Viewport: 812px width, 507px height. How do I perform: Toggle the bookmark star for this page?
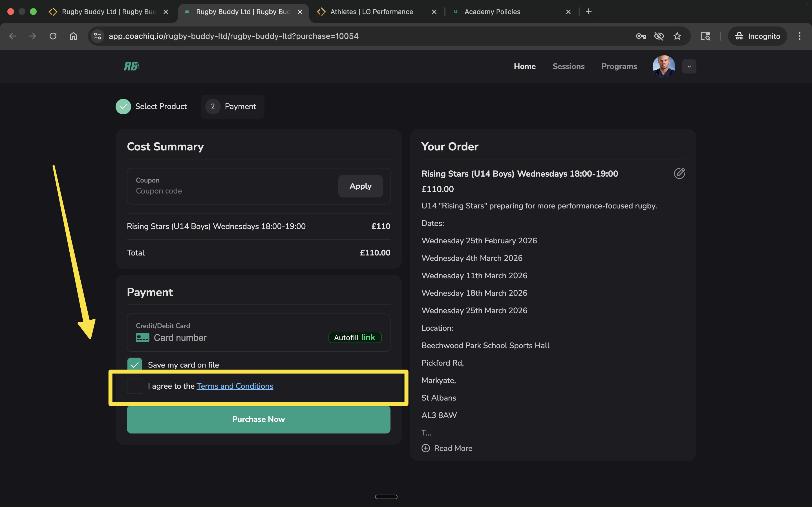(x=678, y=36)
